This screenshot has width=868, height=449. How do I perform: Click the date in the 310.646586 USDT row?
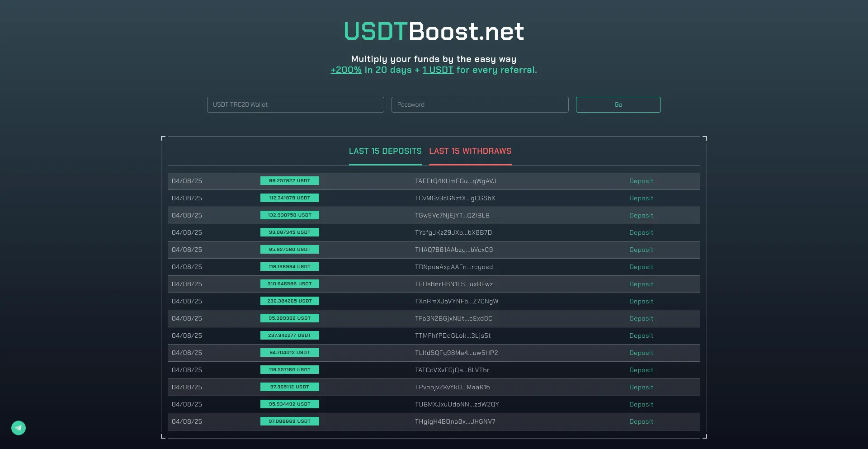coord(187,284)
